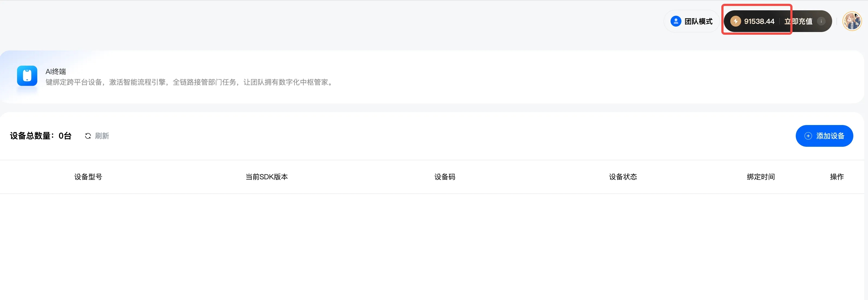Click the 91538.44 balance amount
The height and width of the screenshot is (300, 868).
click(x=759, y=21)
